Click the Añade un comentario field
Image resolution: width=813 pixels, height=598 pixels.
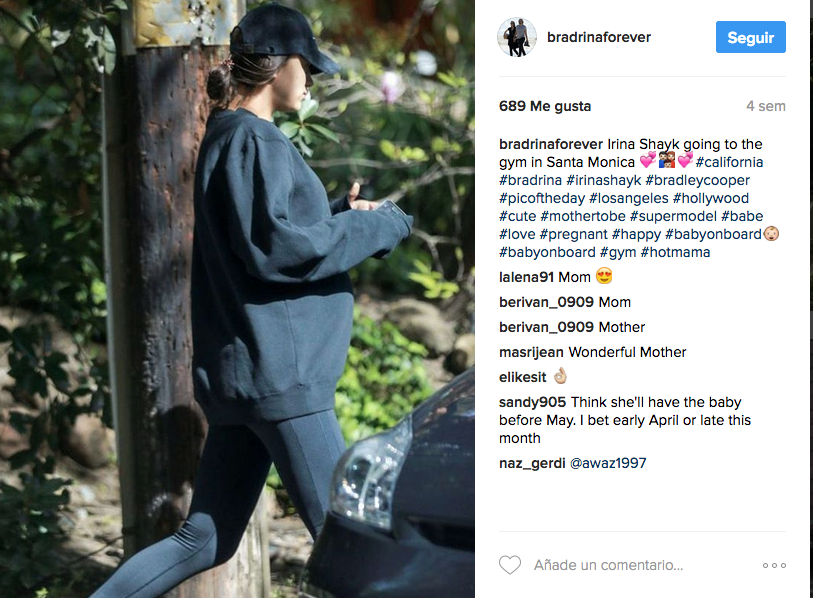pos(608,565)
